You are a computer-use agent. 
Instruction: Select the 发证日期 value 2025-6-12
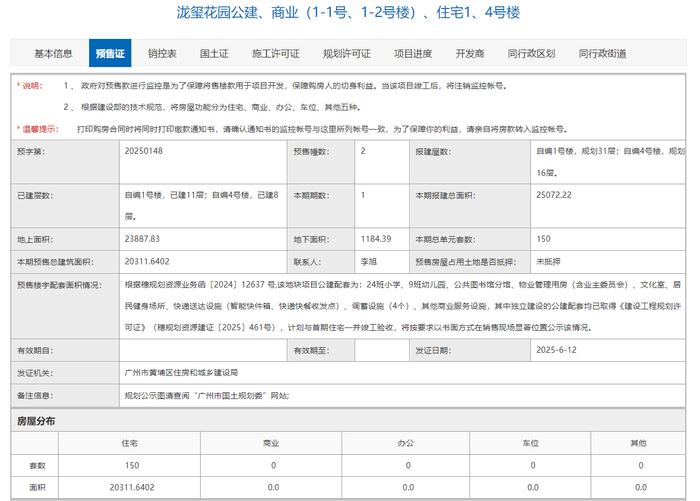[x=556, y=350]
